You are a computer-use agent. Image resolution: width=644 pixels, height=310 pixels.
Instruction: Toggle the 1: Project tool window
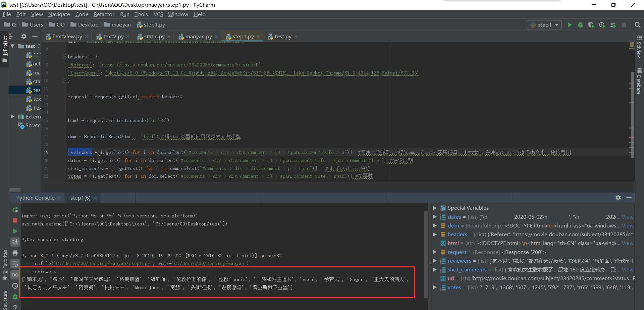[x=5, y=49]
